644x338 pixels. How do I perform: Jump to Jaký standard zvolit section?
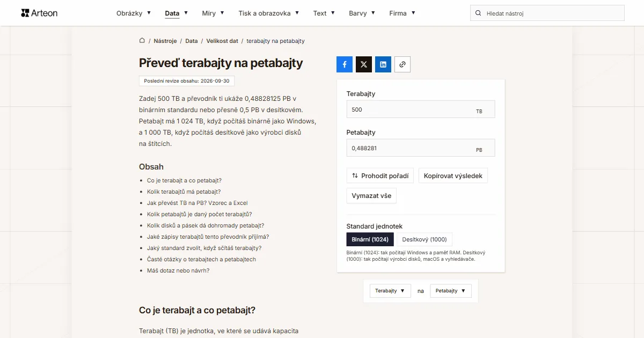(x=204, y=248)
